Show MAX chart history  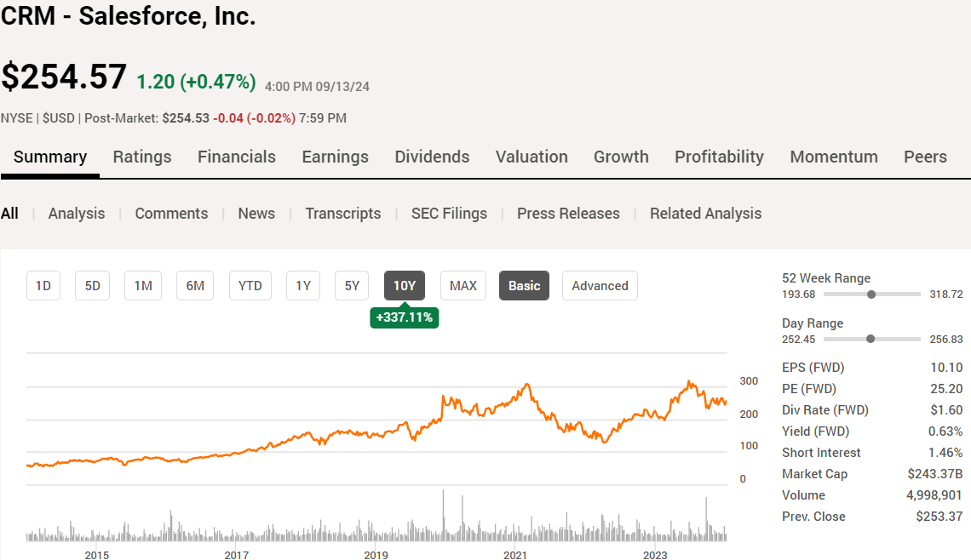[463, 286]
